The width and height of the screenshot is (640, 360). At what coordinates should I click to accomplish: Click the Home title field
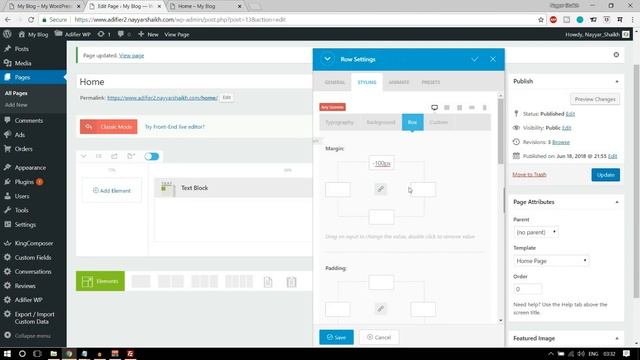194,82
